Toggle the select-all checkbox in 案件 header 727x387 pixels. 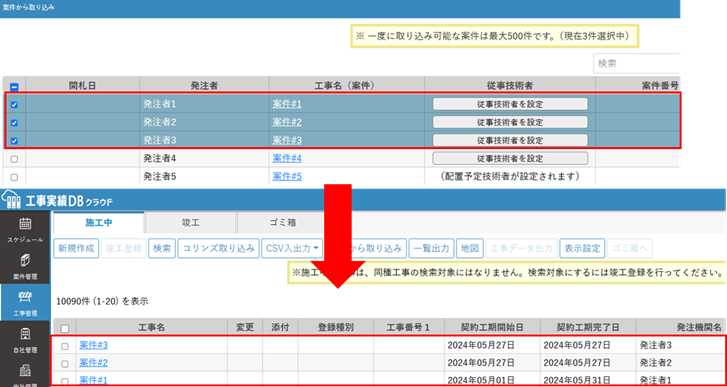click(x=14, y=87)
